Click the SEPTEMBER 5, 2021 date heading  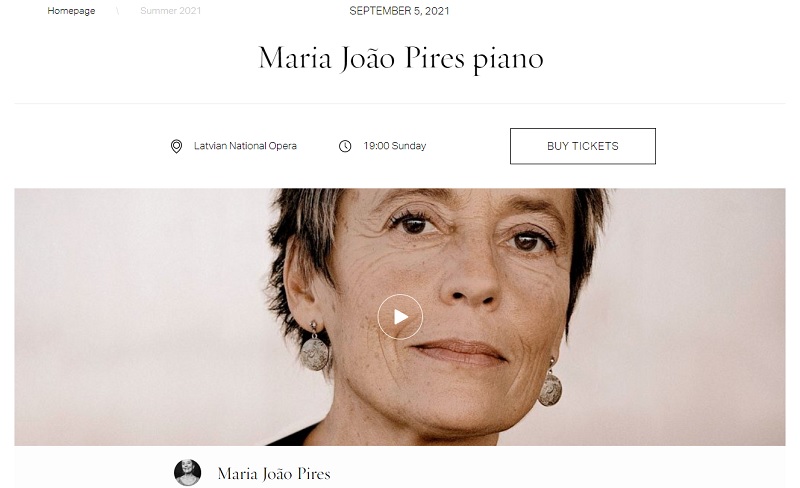(399, 11)
